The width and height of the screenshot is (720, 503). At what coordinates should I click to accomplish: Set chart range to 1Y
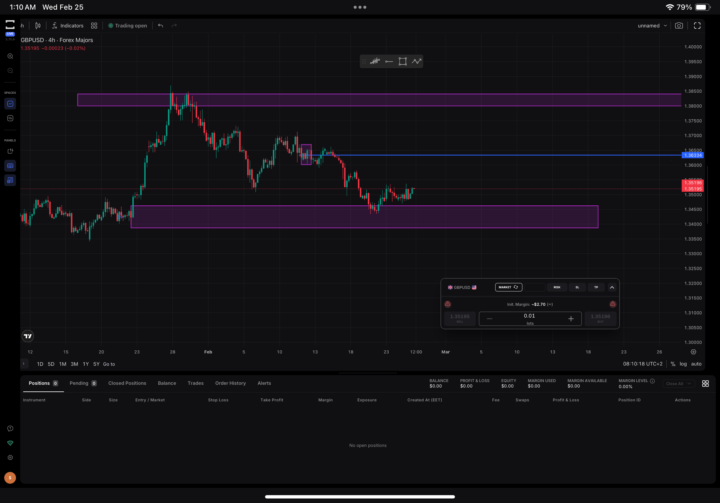click(86, 364)
